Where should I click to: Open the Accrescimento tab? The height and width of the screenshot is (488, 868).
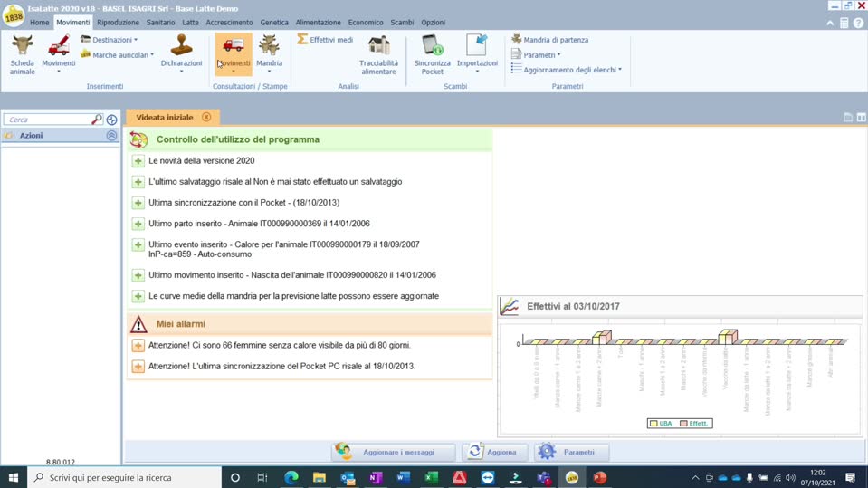(229, 23)
